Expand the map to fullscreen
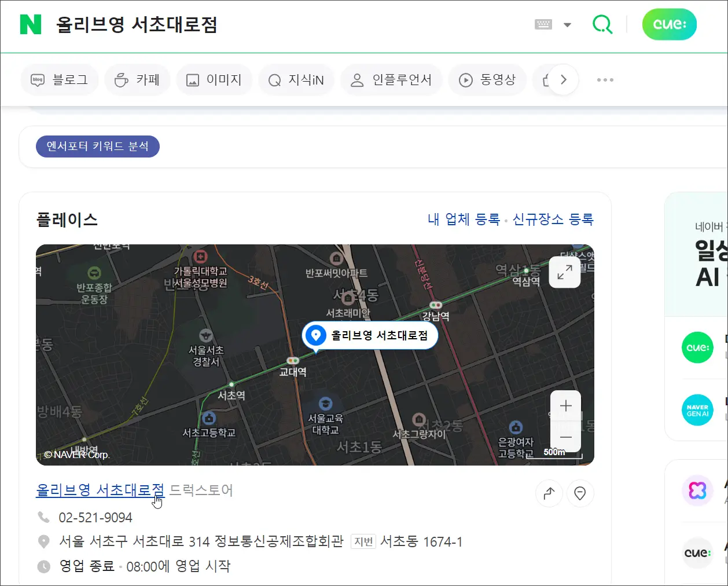 point(565,272)
